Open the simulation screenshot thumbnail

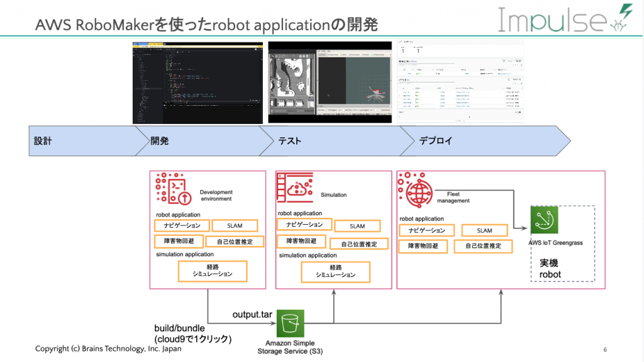coord(330,82)
